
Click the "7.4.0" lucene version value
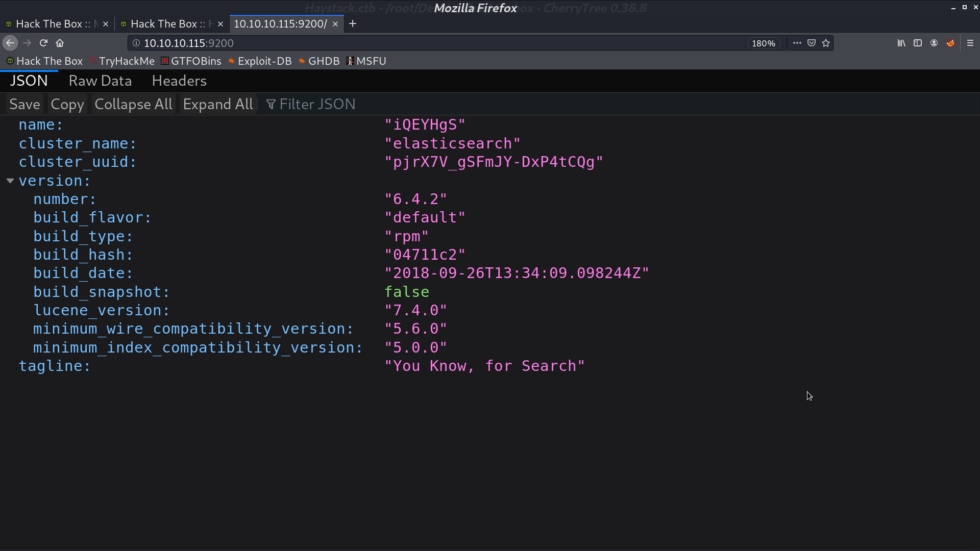pos(415,311)
